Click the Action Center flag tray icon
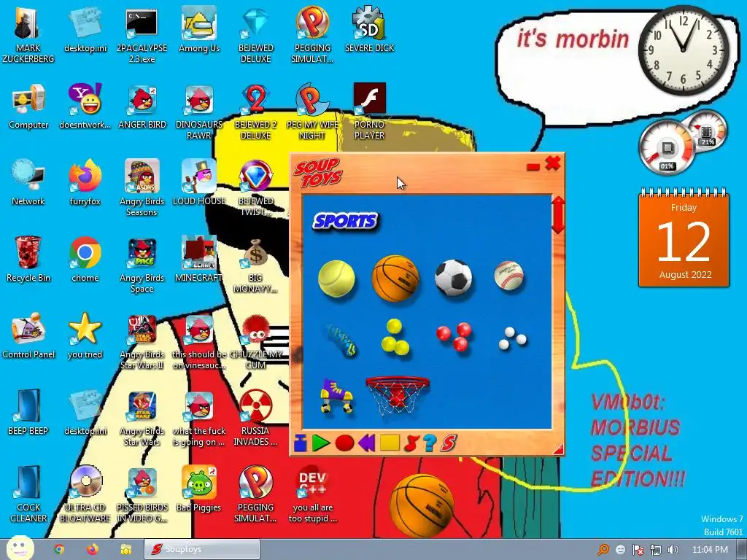The image size is (747, 560). 638,550
